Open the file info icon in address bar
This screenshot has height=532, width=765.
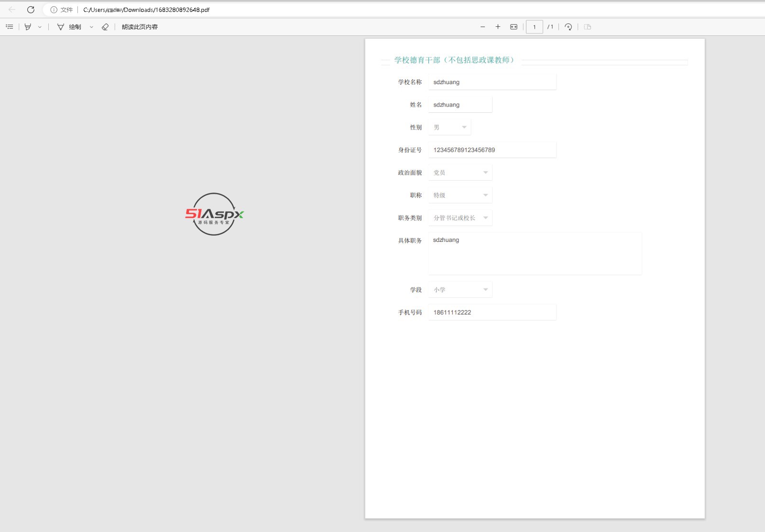click(x=54, y=10)
